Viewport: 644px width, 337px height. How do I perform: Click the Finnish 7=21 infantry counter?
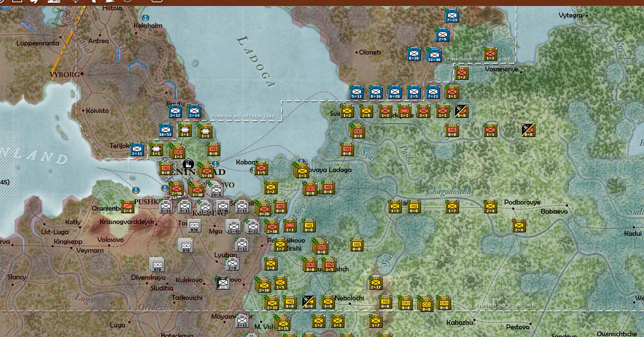coord(433,92)
